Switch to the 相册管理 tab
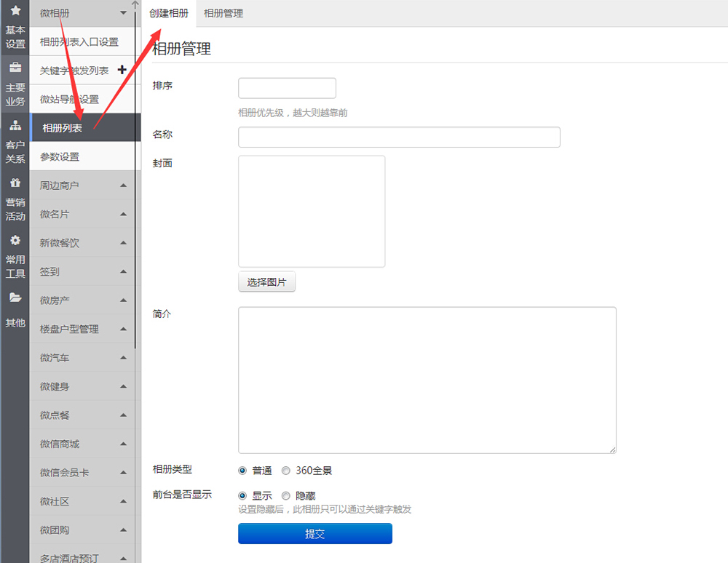The image size is (728, 563). 223,13
